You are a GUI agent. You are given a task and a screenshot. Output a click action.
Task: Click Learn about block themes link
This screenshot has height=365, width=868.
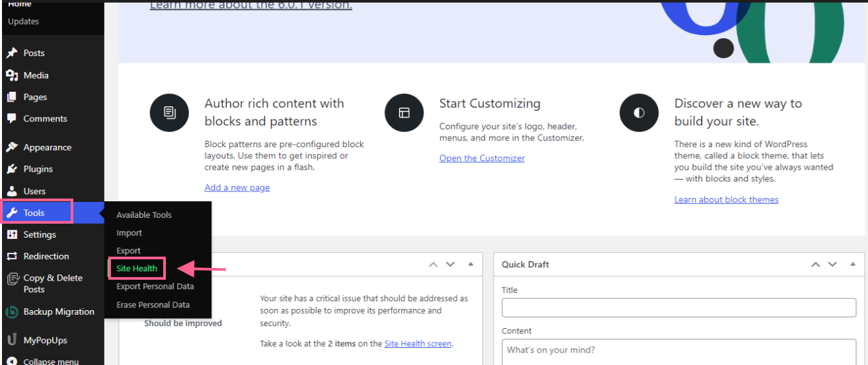[726, 199]
